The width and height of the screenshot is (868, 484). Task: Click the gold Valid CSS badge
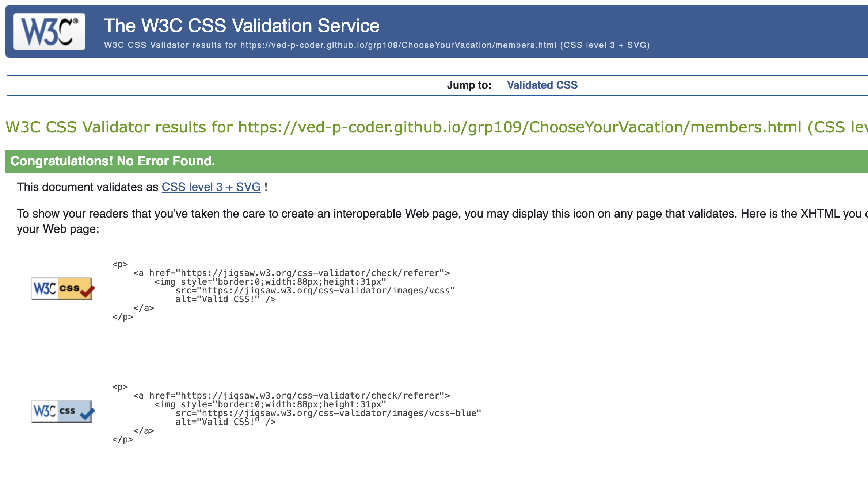63,289
